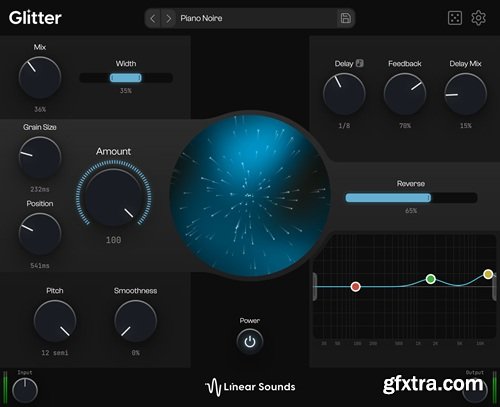Click the Width slider handle
The image size is (500, 407).
(x=126, y=78)
